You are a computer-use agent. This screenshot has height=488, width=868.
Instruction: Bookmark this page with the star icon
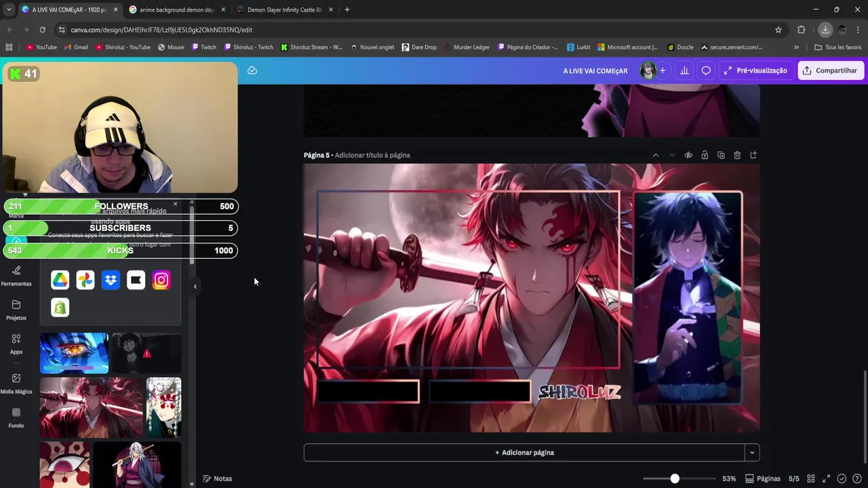(778, 30)
